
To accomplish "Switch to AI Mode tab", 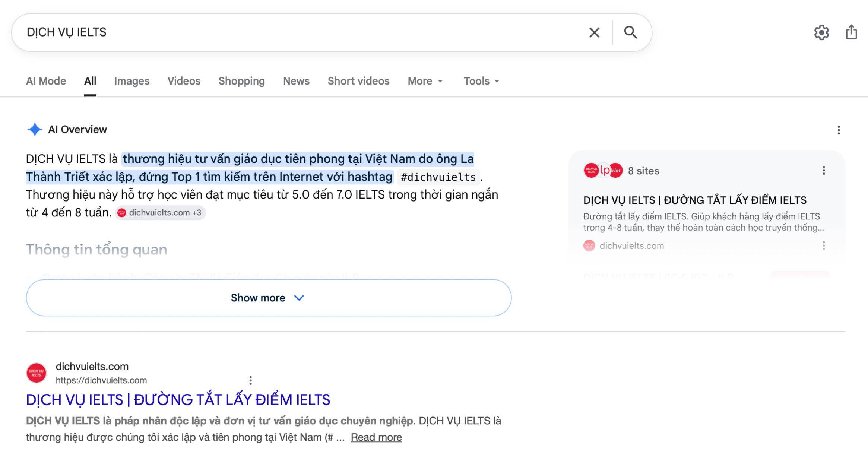I will 46,81.
